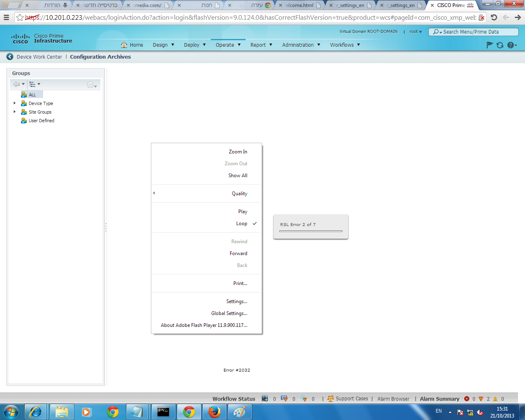Viewport: 525px width, 420px height.
Task: Go to Device Work Center link
Action: point(39,57)
